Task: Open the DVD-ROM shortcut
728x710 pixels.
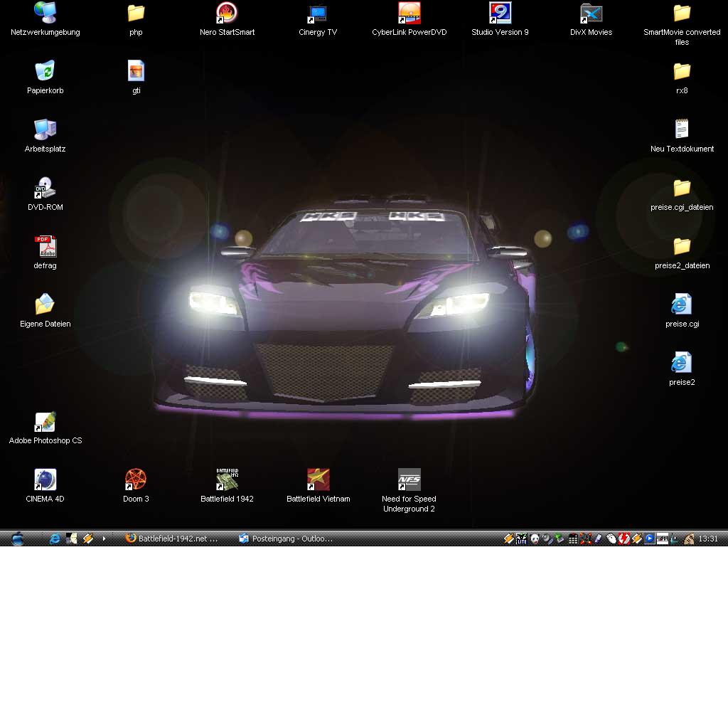Action: tap(45, 195)
